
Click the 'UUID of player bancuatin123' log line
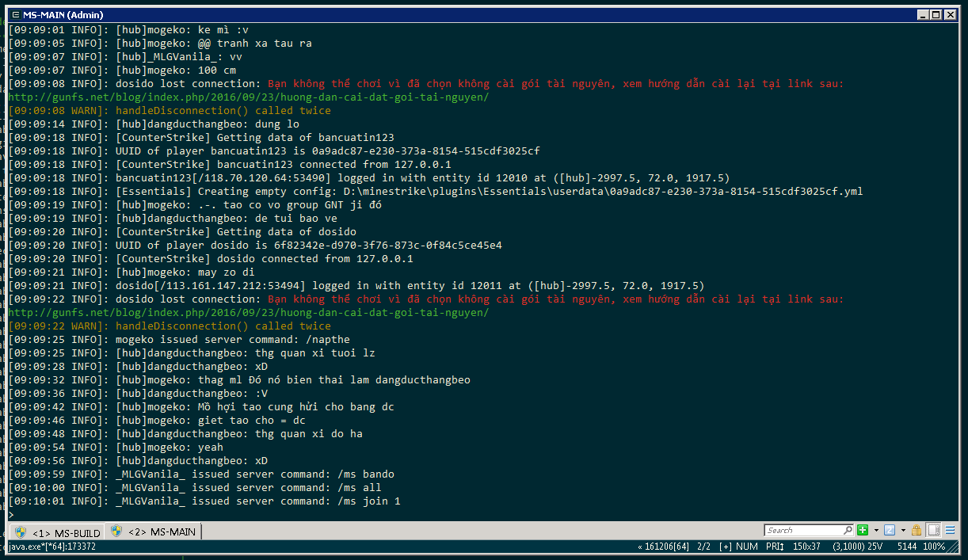tap(274, 150)
